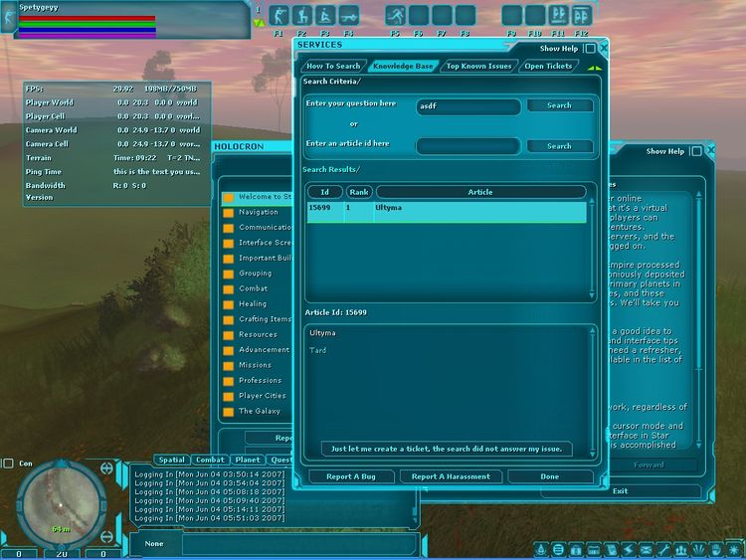Toggle the Con checkbox above the radar
This screenshot has height=560, width=746.
point(8,464)
